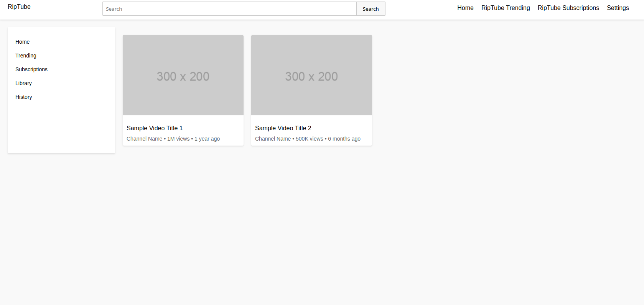Open Settings in the top navigation
Image resolution: width=644 pixels, height=305 pixels.
[618, 8]
